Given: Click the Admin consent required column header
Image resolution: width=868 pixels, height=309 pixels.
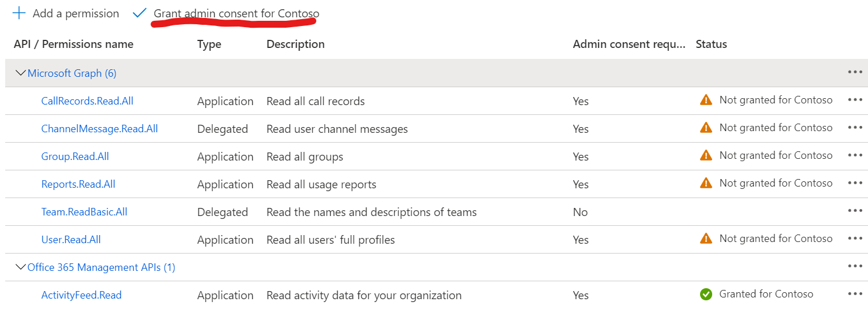Looking at the screenshot, I should pos(629,44).
